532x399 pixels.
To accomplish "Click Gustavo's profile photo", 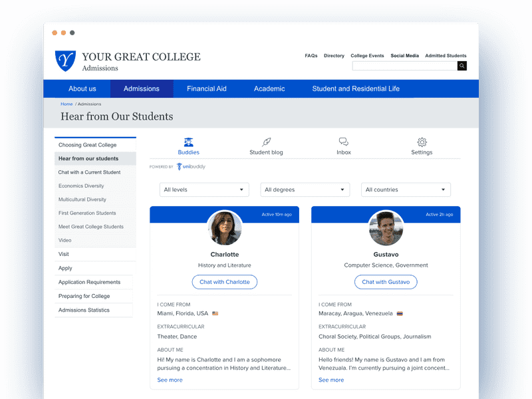I will (x=386, y=228).
